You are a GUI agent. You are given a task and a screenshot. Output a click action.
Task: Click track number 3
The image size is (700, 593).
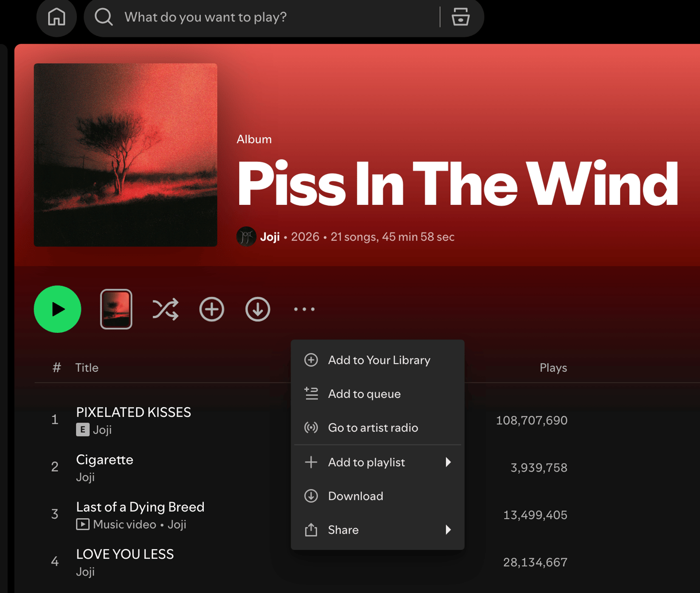point(55,514)
